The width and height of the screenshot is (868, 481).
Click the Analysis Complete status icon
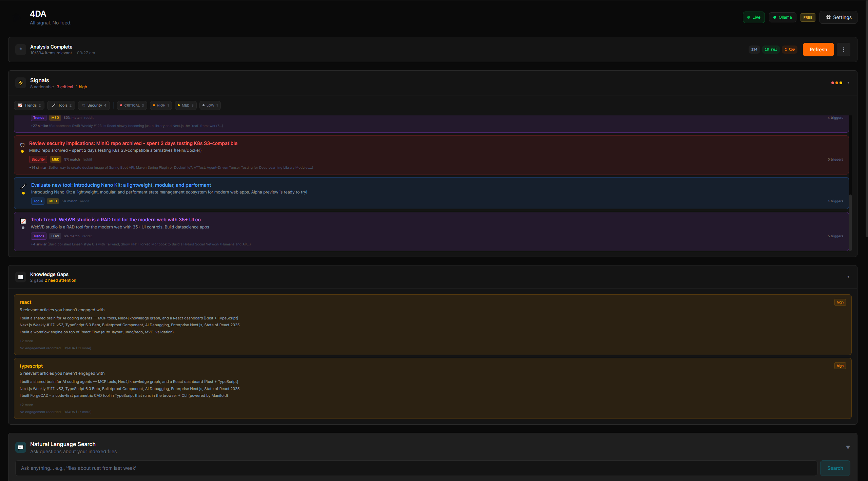click(x=21, y=50)
